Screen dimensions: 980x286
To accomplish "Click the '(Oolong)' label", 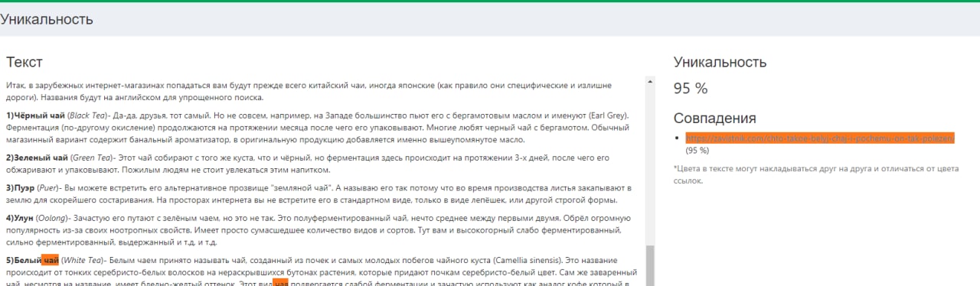I will click(x=54, y=218).
